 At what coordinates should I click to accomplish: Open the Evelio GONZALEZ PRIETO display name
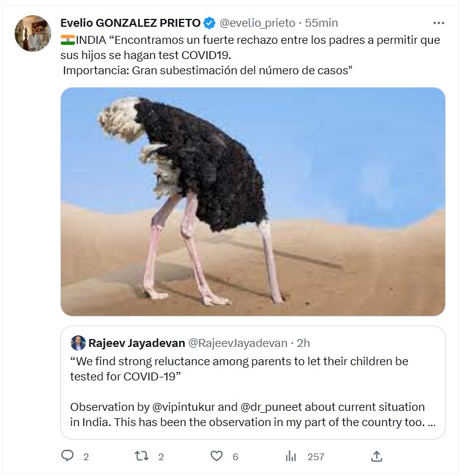[130, 23]
